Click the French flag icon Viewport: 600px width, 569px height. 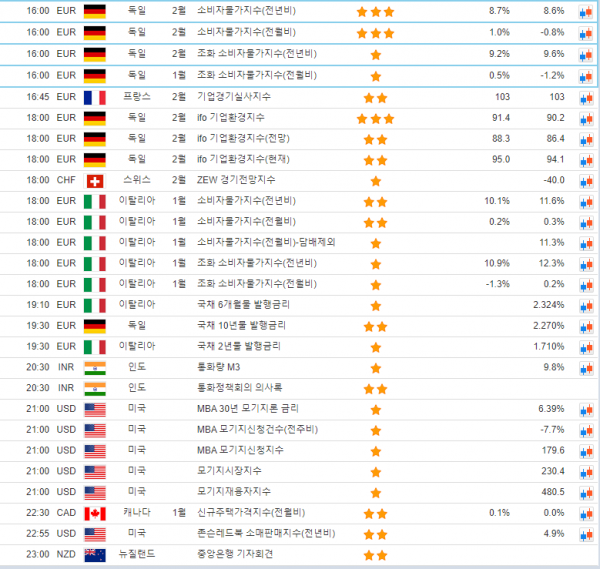(x=95, y=98)
